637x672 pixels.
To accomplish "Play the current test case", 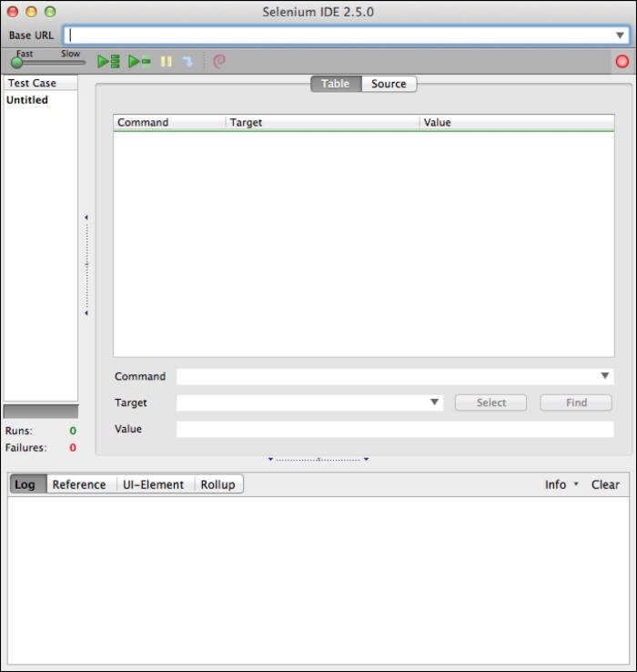I will tap(139, 61).
